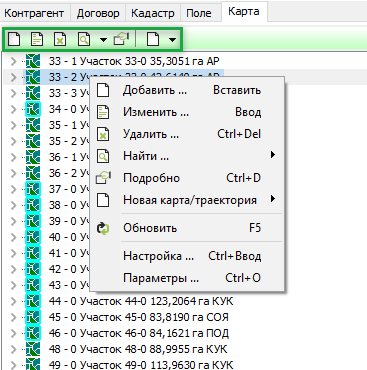Select the tree row starting with 39 - 0

click(x=69, y=221)
